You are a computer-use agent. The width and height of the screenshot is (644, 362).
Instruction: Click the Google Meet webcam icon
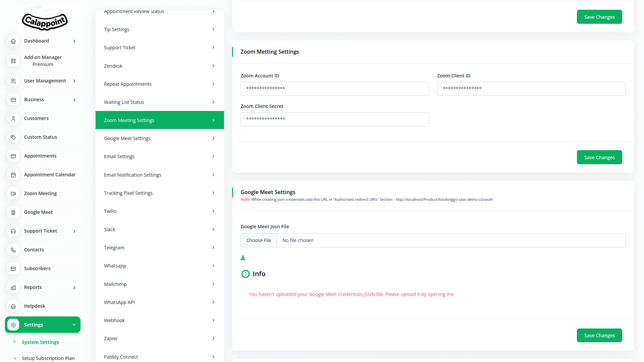[13, 213]
